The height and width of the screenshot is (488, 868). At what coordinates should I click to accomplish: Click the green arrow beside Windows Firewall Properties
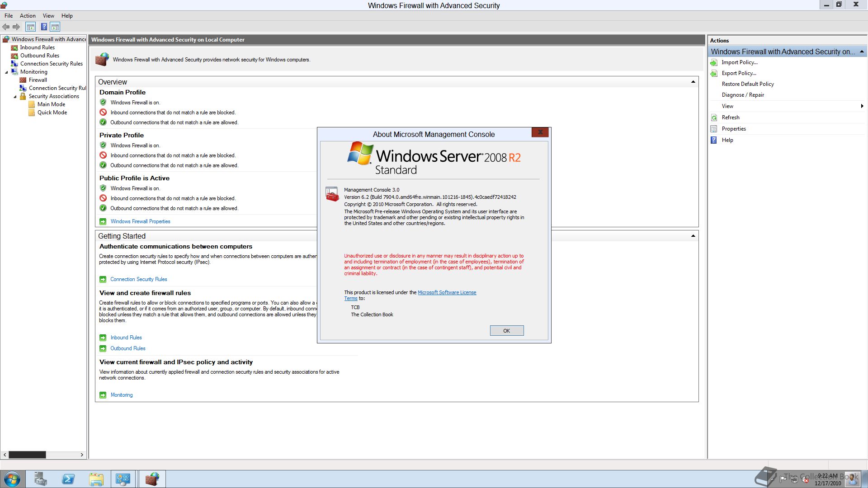(103, 221)
